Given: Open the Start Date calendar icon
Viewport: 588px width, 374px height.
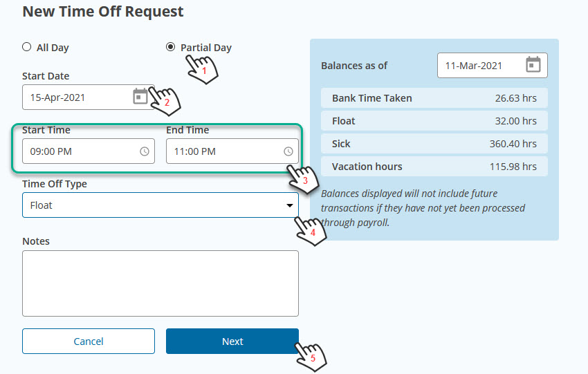Looking at the screenshot, I should [140, 97].
